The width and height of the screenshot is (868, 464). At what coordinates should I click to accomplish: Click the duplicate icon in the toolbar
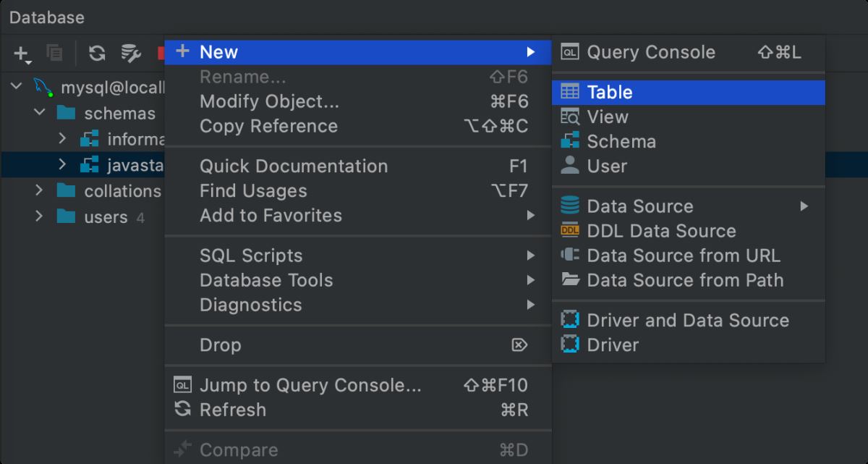point(54,53)
